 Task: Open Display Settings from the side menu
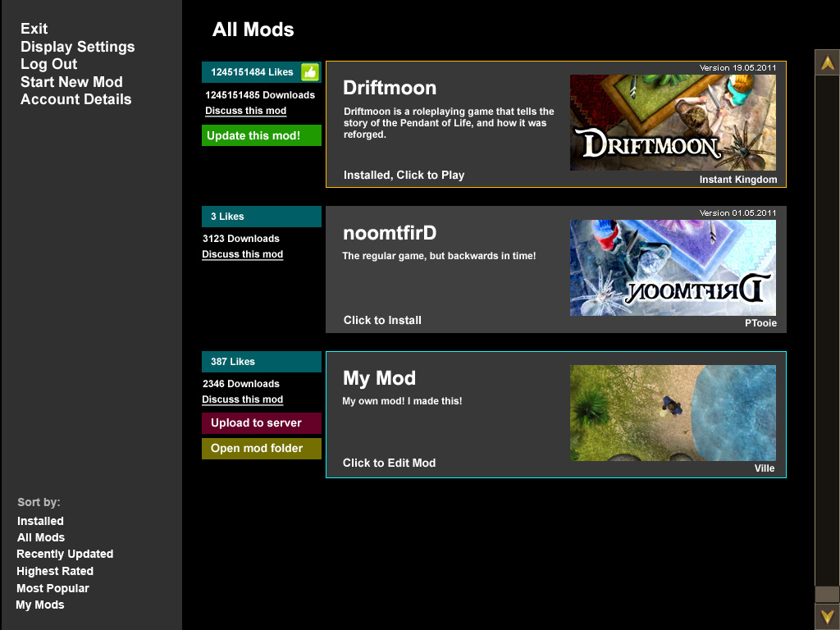(77, 47)
